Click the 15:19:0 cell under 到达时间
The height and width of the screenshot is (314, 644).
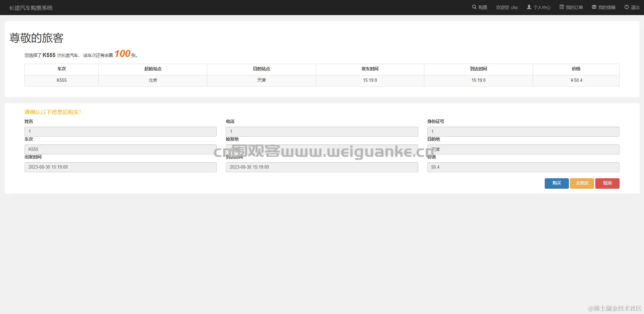[479, 80]
